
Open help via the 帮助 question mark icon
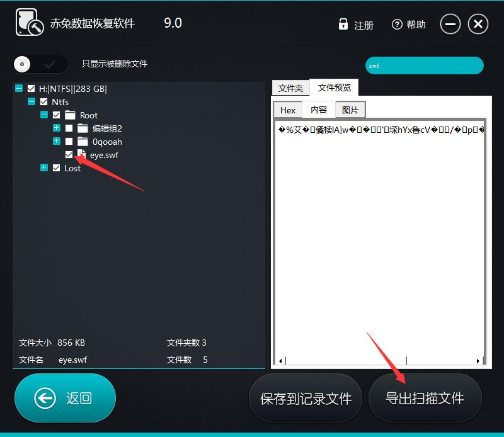[397, 24]
